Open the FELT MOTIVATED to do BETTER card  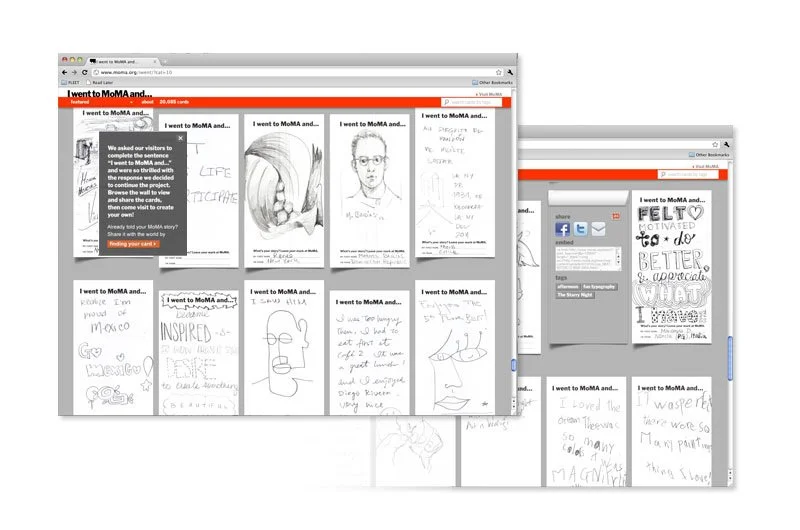click(672, 267)
